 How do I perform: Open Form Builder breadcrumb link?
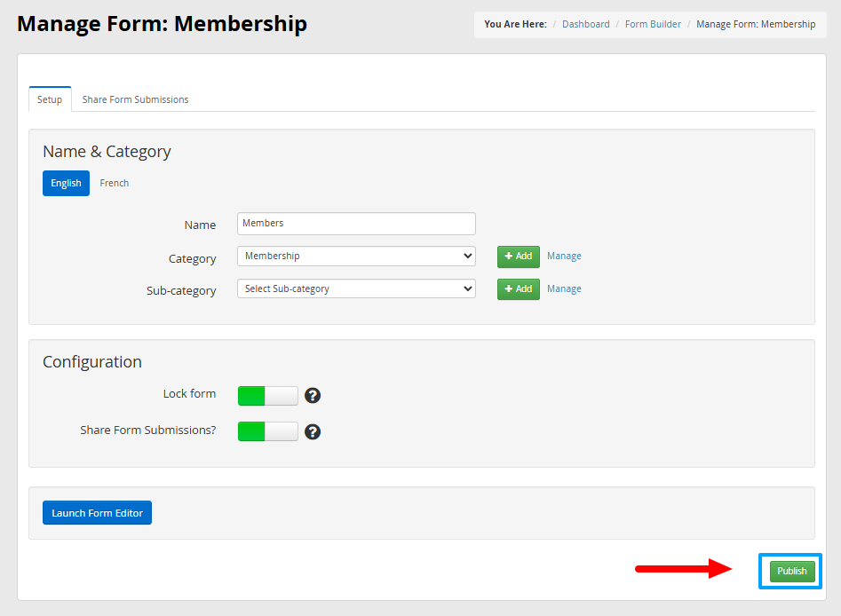(653, 24)
